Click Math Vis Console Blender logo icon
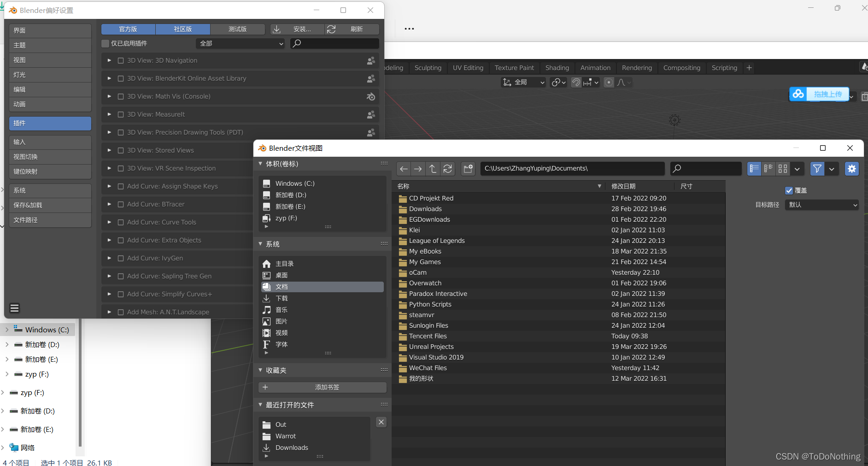868x466 pixels. coord(371,96)
